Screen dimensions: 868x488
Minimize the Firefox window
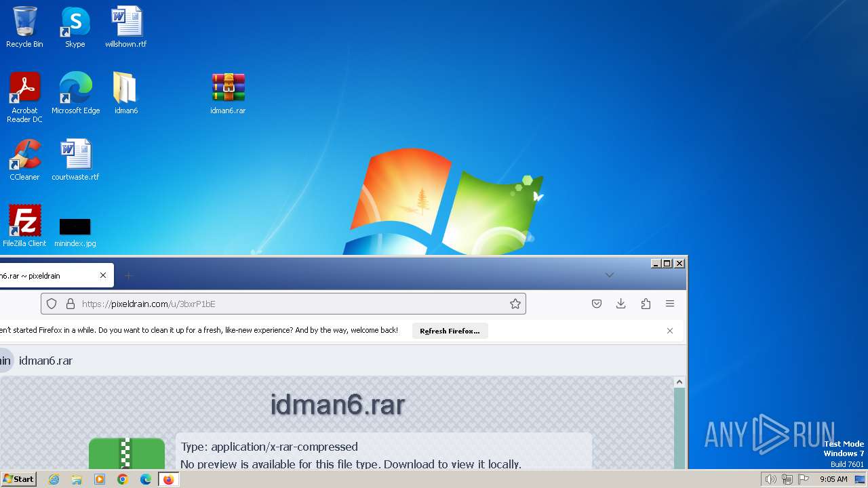[656, 263]
